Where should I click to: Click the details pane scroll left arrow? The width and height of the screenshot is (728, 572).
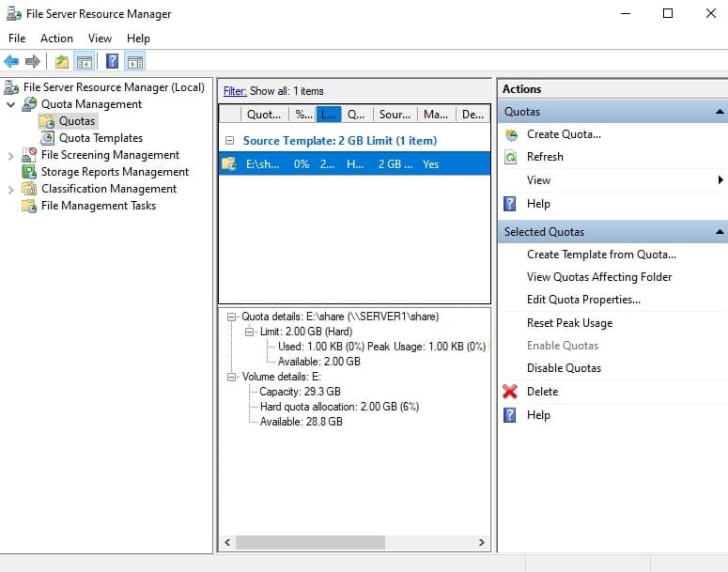pos(227,542)
